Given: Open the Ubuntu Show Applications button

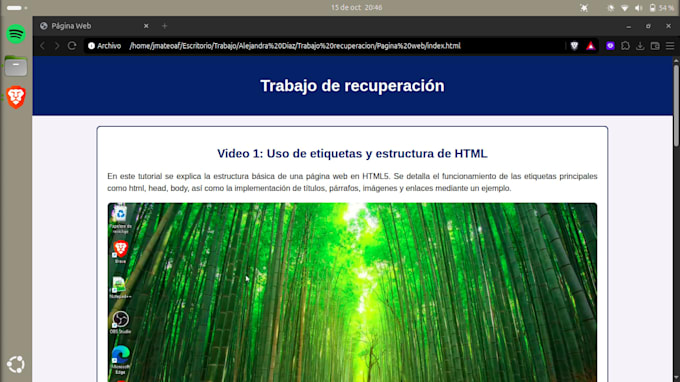Looking at the screenshot, I should click(x=16, y=364).
